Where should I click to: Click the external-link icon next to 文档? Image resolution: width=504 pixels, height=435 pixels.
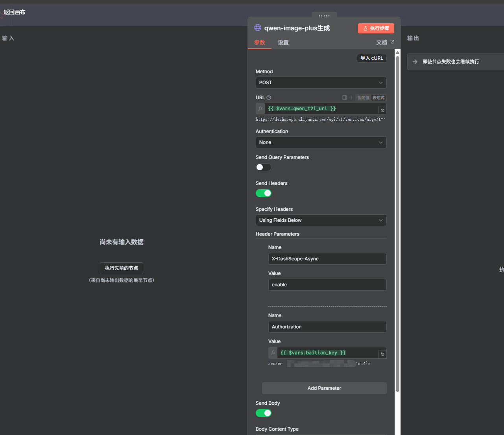coord(392,42)
